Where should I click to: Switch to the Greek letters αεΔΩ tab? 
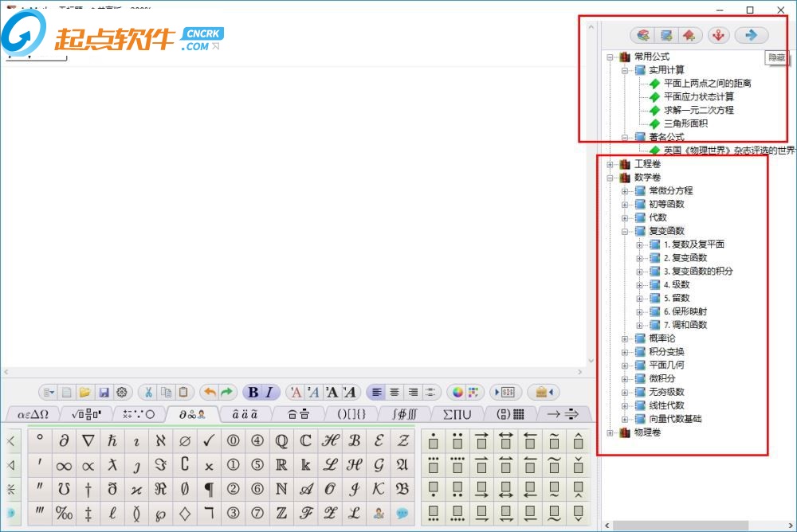[x=33, y=415]
